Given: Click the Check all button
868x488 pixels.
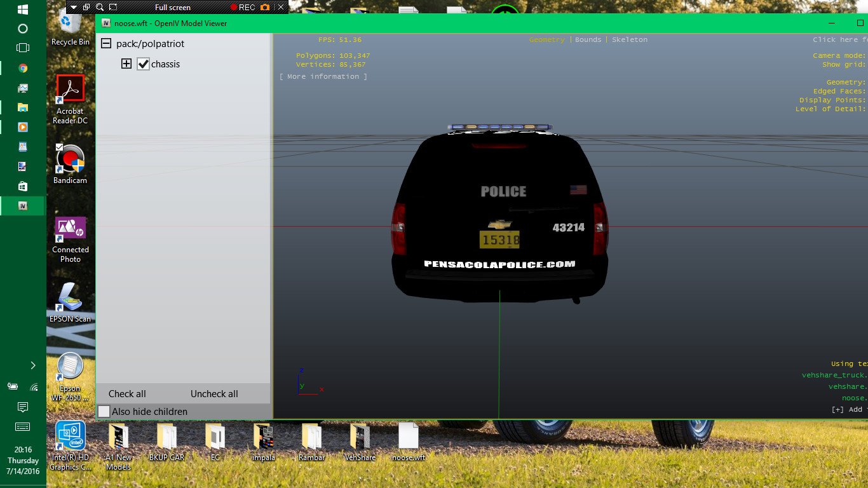Looking at the screenshot, I should (x=127, y=394).
